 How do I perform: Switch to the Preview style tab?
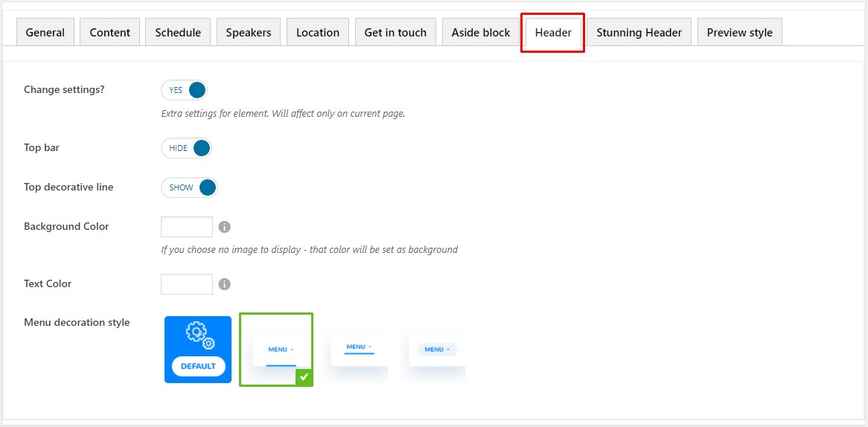tap(739, 33)
